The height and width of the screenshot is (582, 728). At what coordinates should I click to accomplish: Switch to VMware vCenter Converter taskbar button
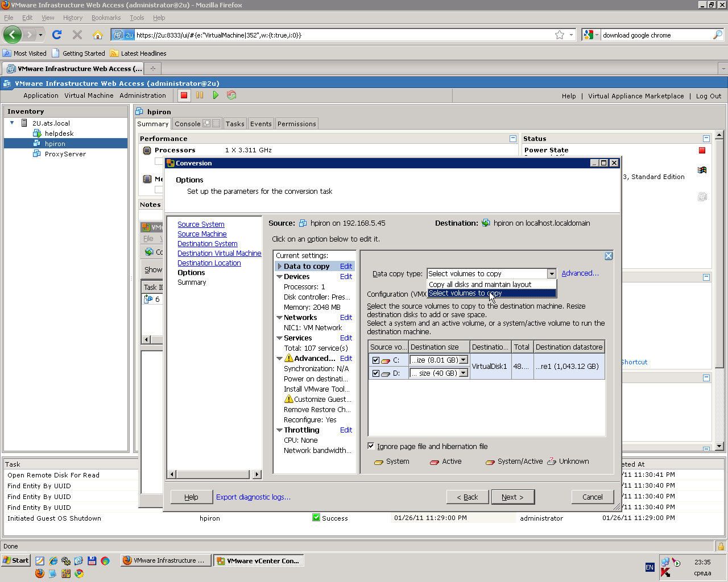(259, 560)
